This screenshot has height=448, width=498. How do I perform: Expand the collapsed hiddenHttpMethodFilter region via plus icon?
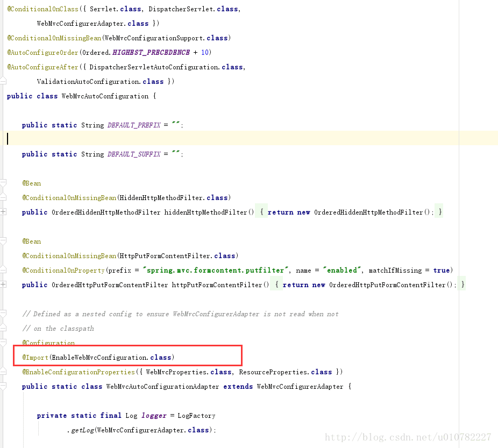click(x=3, y=212)
